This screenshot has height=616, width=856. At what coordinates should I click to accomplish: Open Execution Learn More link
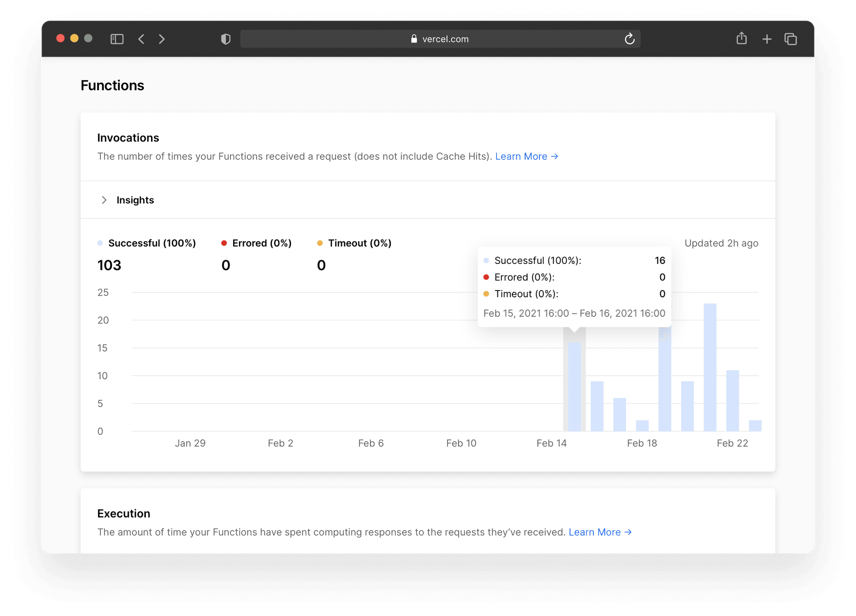coord(600,532)
